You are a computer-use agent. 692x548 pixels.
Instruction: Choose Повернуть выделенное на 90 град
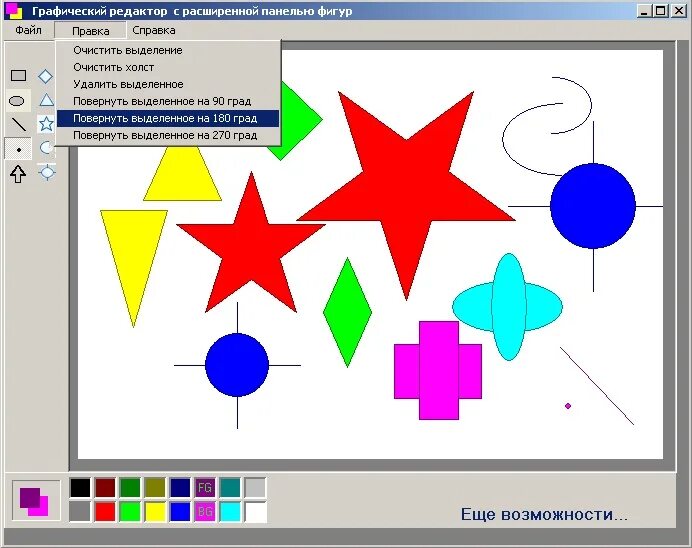click(168, 101)
